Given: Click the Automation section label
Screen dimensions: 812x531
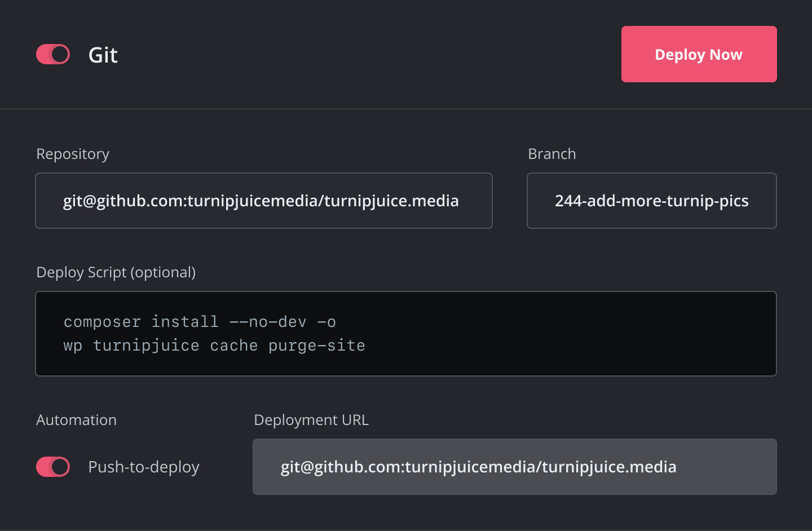Looking at the screenshot, I should tap(76, 420).
